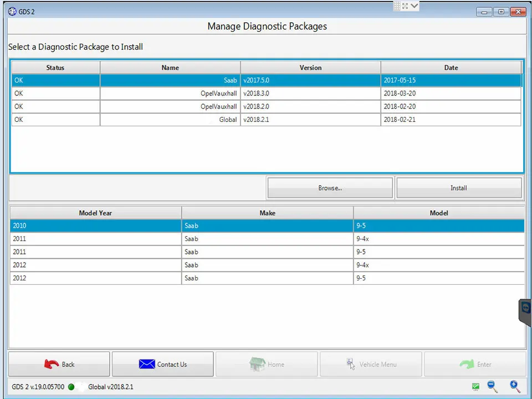Image resolution: width=532 pixels, height=399 pixels.
Task: Open the TeamViewer side panel tab
Action: [525, 313]
